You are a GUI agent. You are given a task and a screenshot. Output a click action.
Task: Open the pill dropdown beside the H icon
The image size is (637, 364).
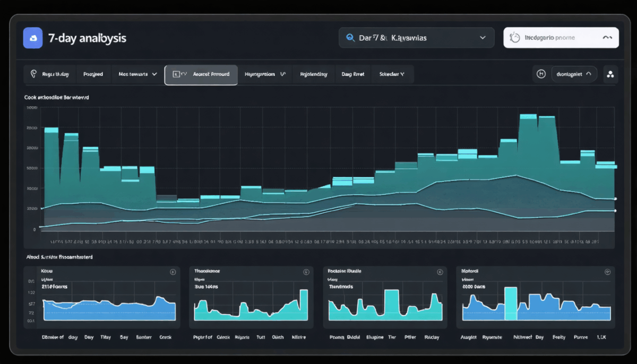(574, 74)
